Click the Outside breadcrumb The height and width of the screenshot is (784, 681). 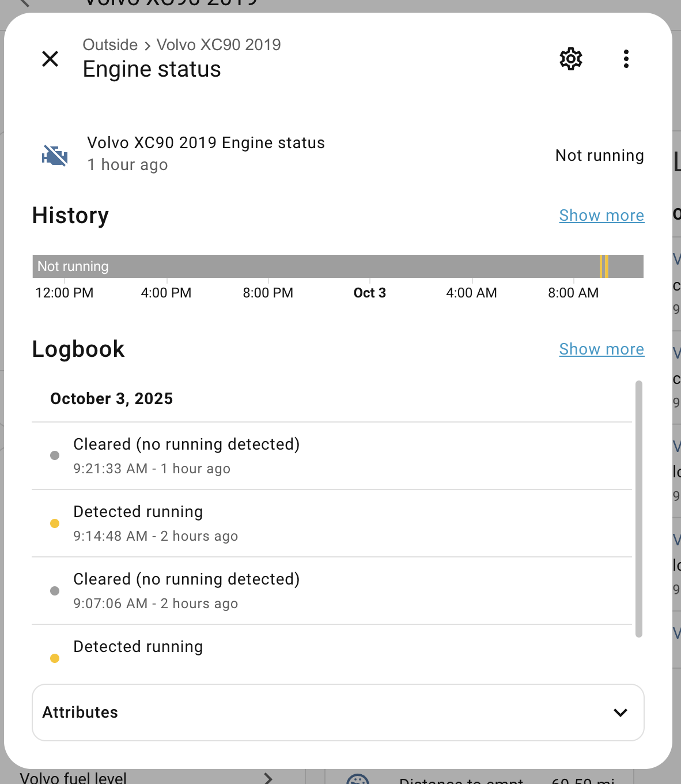click(110, 45)
